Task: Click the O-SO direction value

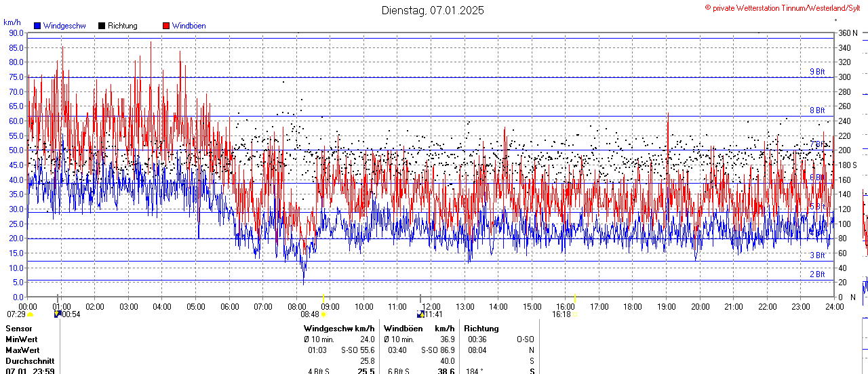Action: (526, 339)
